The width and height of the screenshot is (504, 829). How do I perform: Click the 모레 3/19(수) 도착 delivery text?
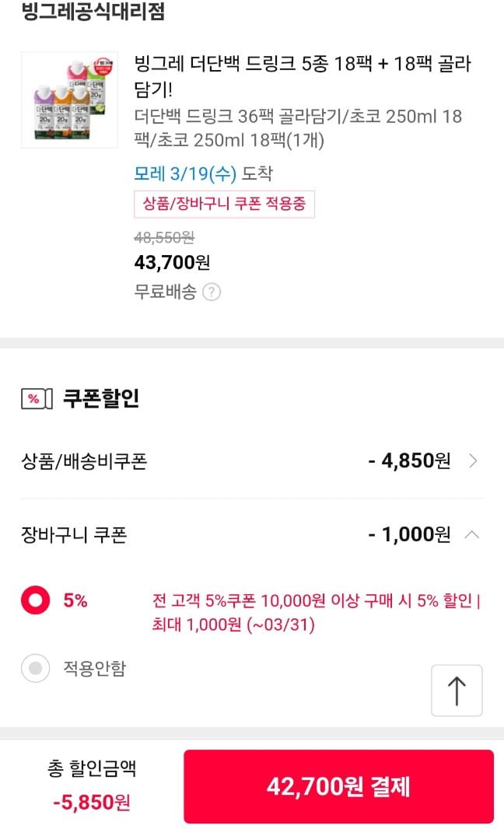coord(203,173)
